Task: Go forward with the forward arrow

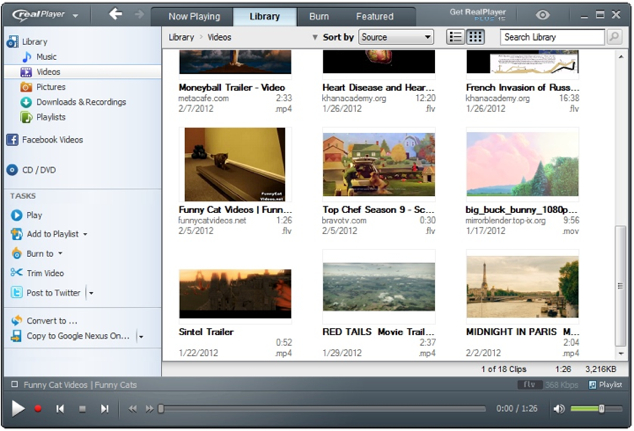Action: click(x=139, y=15)
